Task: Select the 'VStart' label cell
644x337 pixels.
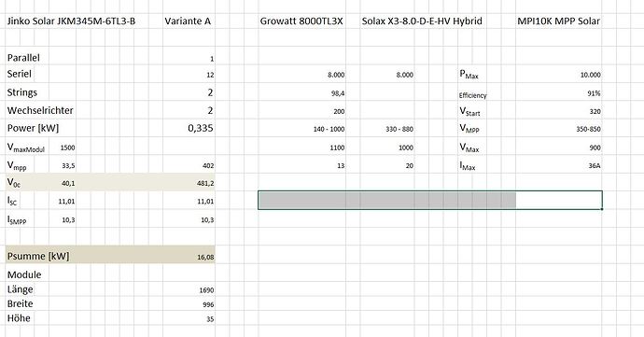Action: tap(469, 111)
